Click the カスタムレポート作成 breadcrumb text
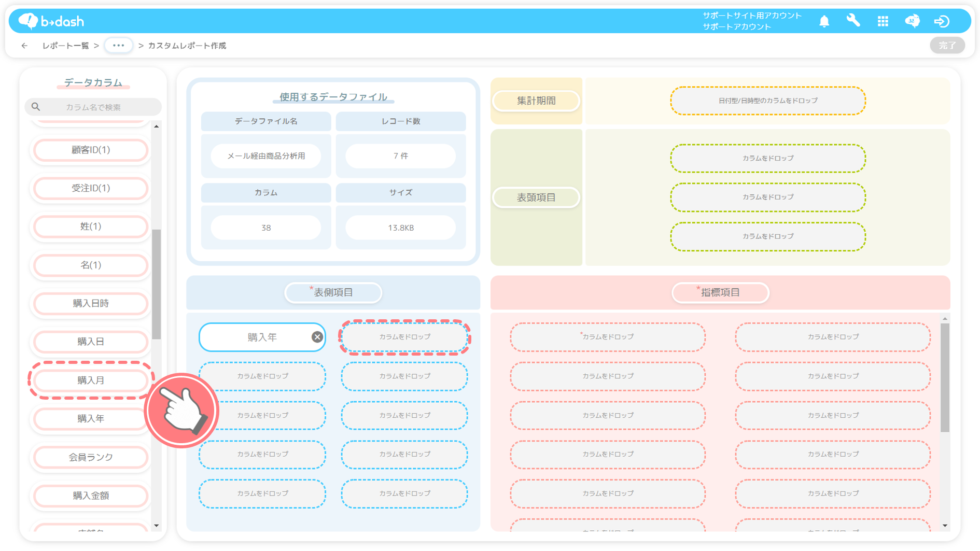 pos(187,46)
